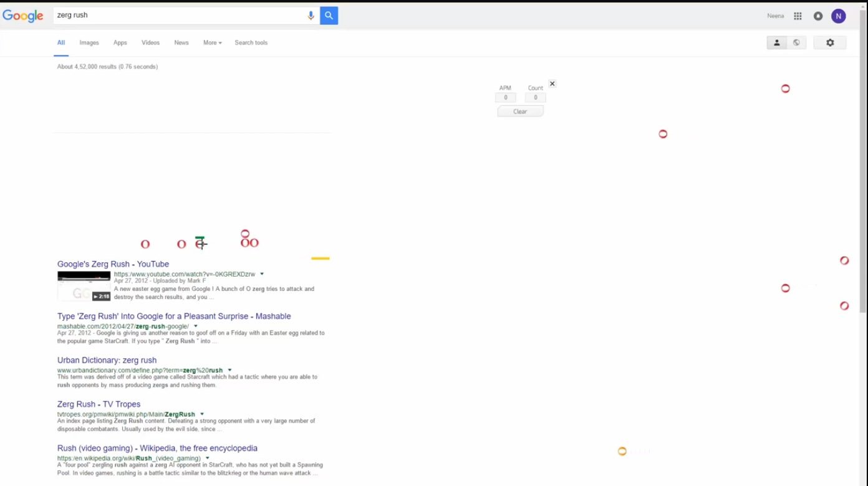Open the notifications bell icon

tap(817, 16)
